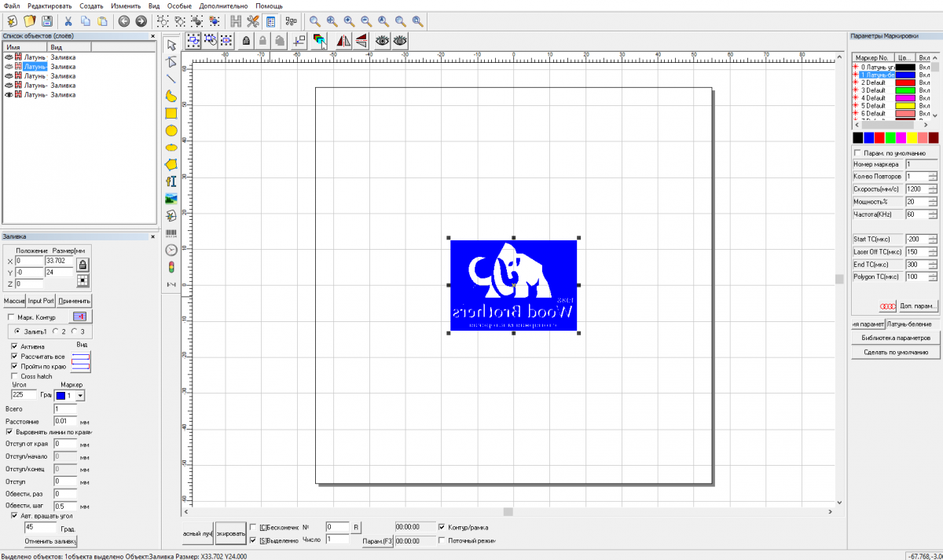Click the barcode tool icon
Screen dimensions: 943x560
tap(171, 233)
